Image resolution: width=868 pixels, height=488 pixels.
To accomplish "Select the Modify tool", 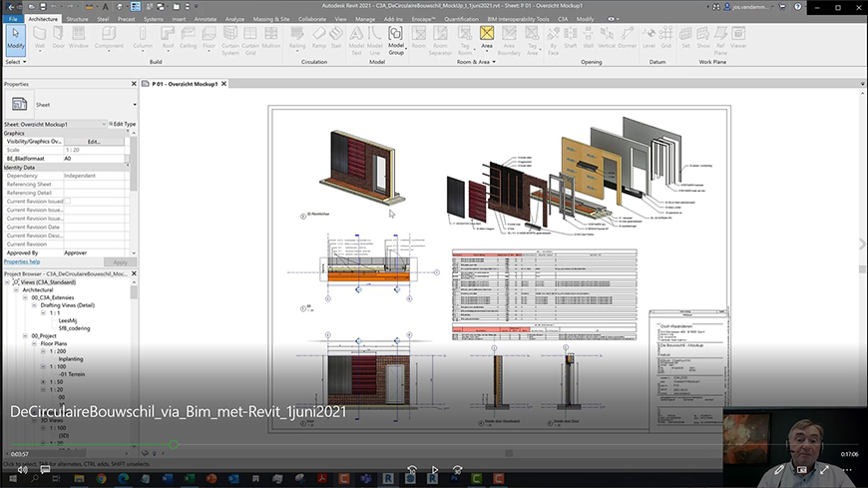I will click(x=16, y=40).
